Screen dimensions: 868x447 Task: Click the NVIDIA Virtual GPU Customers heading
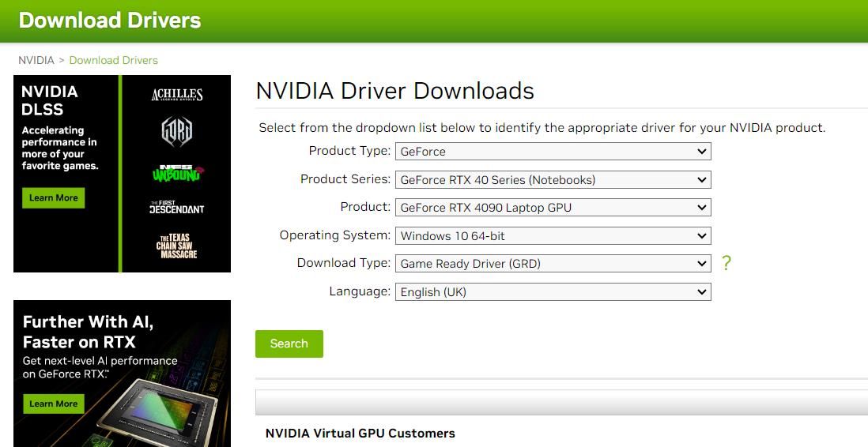click(x=360, y=433)
